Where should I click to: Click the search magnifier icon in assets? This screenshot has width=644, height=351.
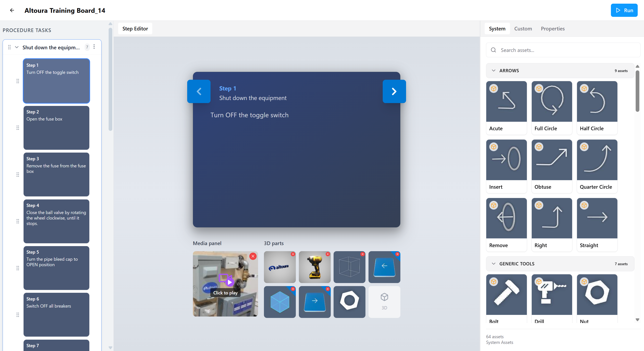pyautogui.click(x=493, y=50)
